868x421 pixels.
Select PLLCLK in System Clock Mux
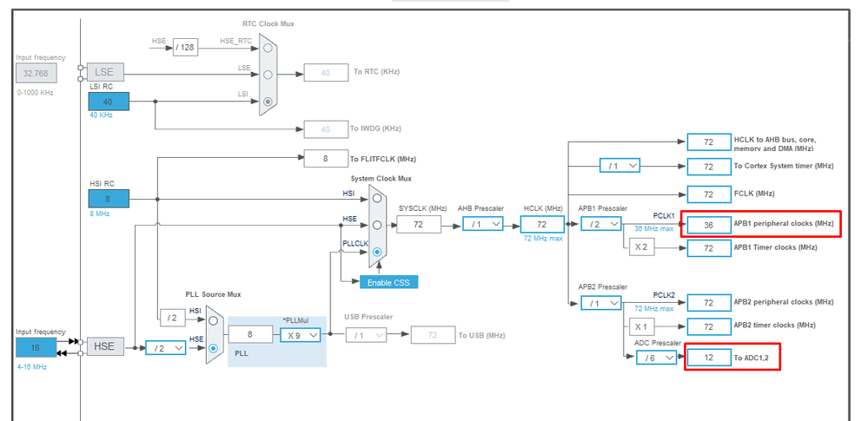click(x=378, y=252)
